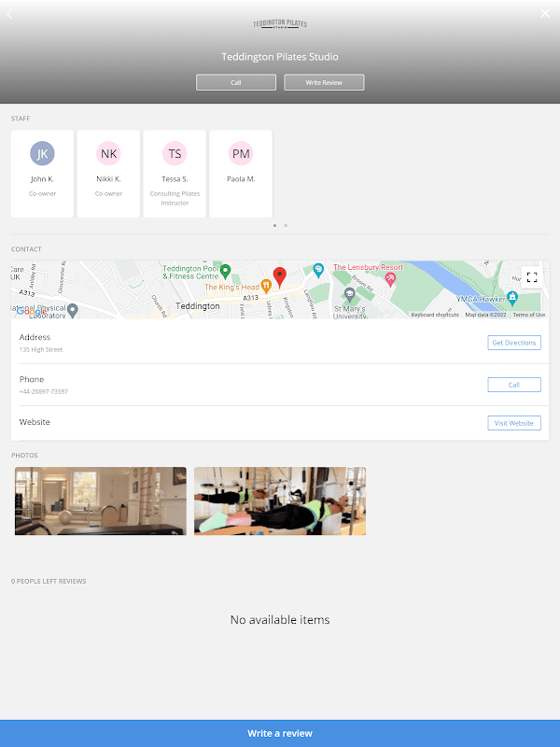Click the YMCA Hawker map marker
560x747 pixels.
point(511,298)
